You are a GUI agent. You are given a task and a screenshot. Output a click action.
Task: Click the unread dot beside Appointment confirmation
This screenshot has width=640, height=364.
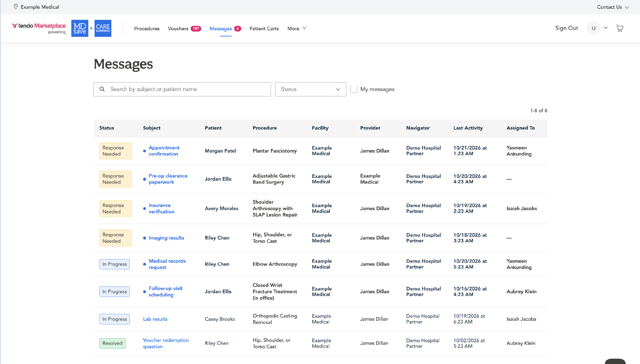[x=144, y=151]
